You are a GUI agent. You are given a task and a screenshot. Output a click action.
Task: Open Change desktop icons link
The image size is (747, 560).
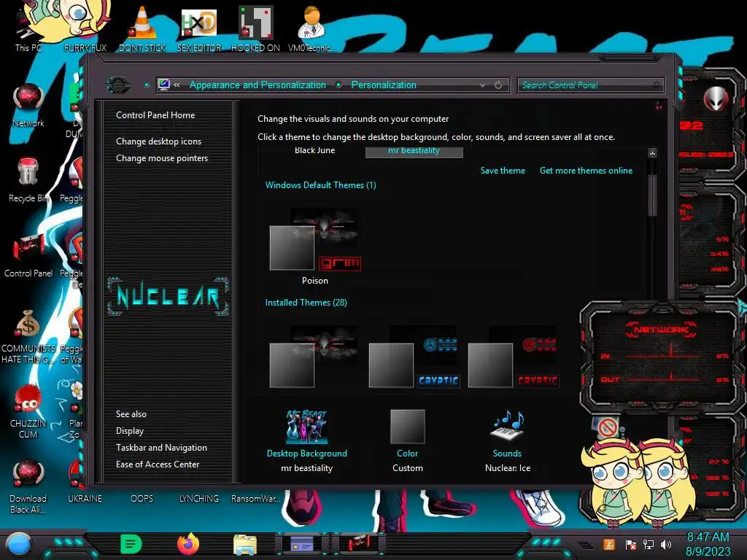point(158,141)
